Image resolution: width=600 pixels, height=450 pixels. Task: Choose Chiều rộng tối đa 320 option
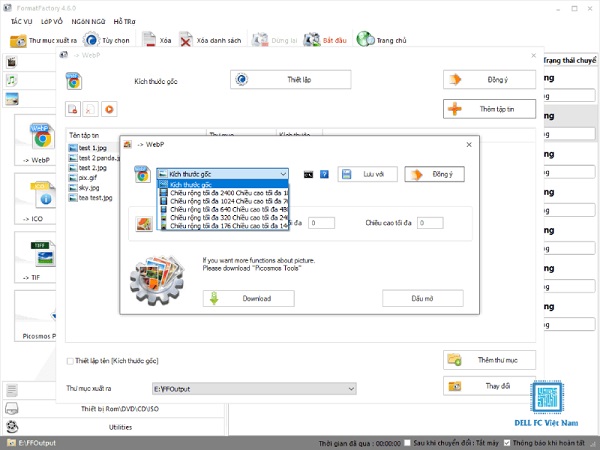(x=223, y=218)
